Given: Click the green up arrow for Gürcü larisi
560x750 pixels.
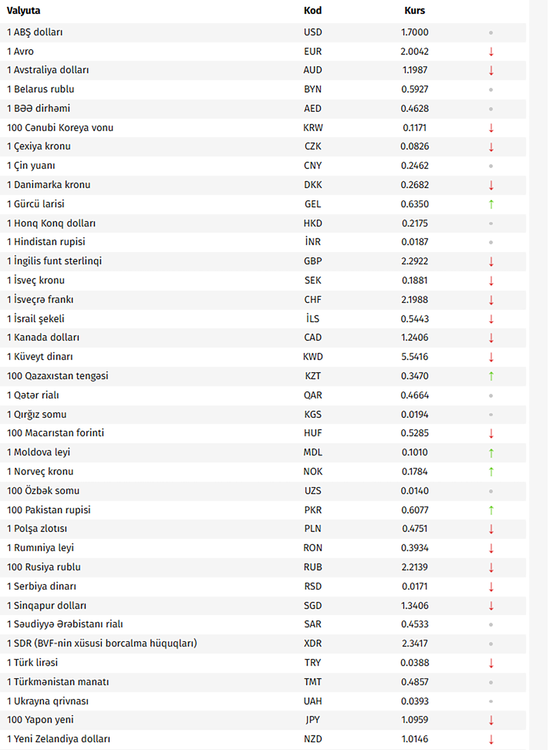Looking at the screenshot, I should click(491, 204).
